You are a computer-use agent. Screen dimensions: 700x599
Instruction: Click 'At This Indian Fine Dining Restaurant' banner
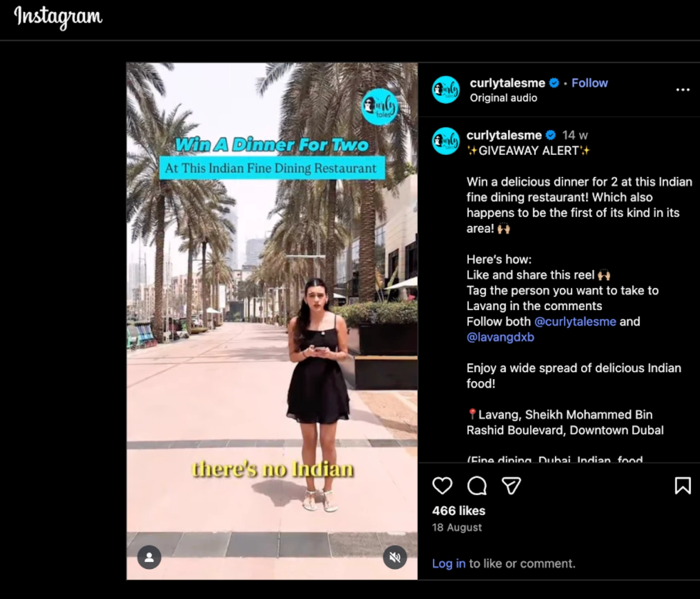pyautogui.click(x=272, y=168)
